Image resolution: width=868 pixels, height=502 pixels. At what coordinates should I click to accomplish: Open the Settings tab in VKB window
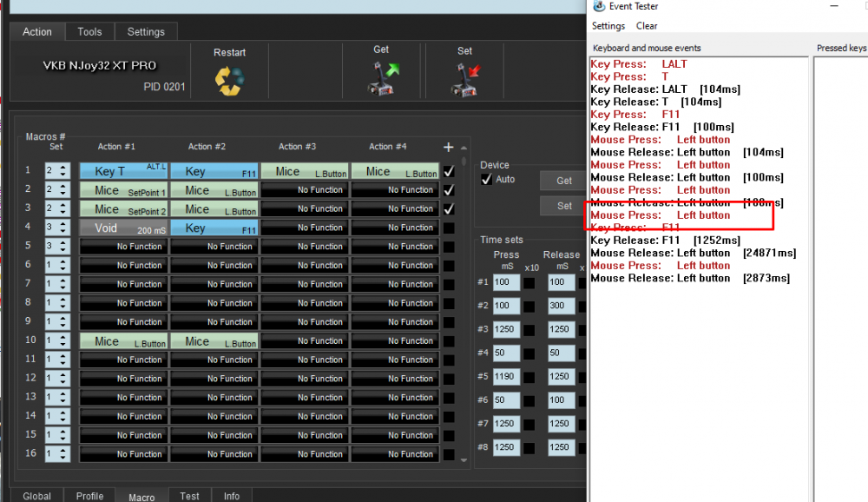146,31
